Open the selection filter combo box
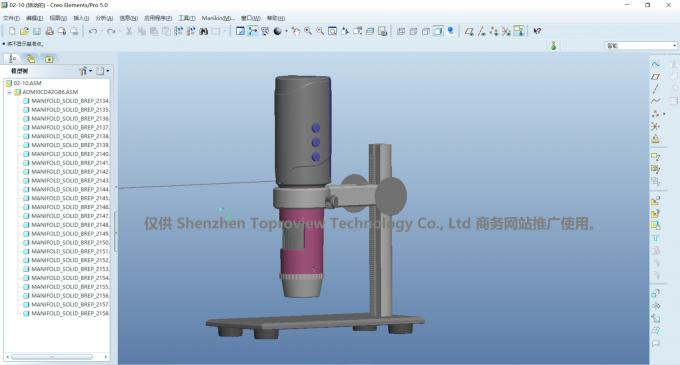Viewport: 680px width, 365px height. click(x=641, y=46)
